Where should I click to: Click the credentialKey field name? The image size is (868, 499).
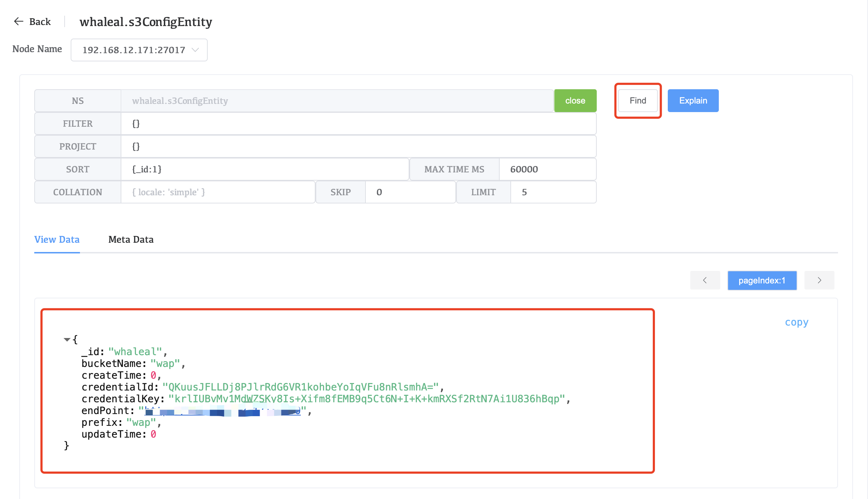123,399
